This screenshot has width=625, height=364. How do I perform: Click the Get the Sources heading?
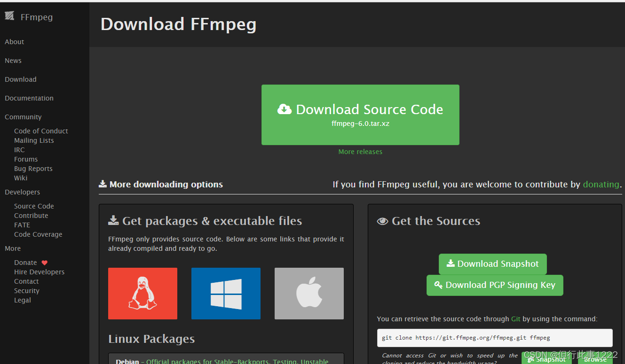(x=429, y=221)
